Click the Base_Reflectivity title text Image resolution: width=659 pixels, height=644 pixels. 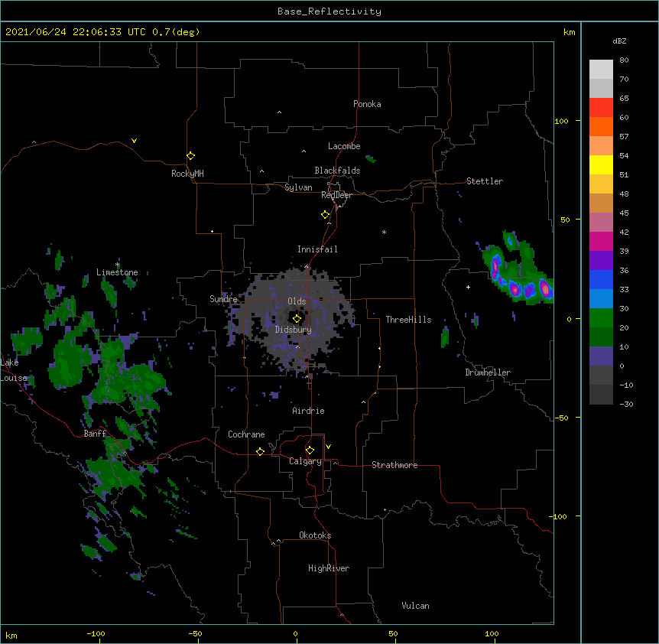[329, 11]
